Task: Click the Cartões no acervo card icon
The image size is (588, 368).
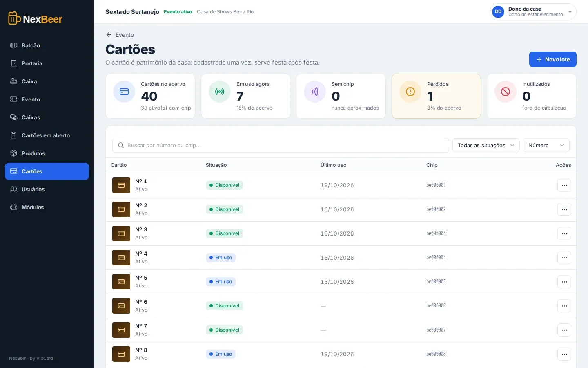Action: (x=124, y=92)
